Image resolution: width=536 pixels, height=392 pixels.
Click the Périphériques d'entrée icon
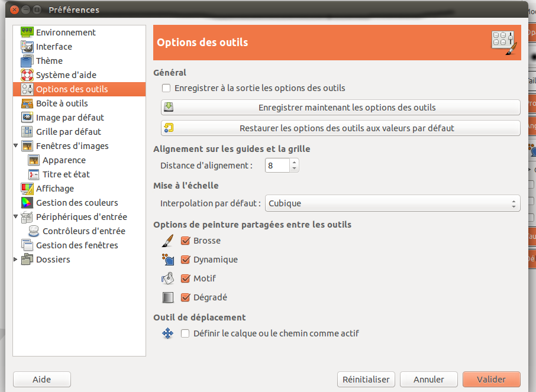pyautogui.click(x=27, y=217)
